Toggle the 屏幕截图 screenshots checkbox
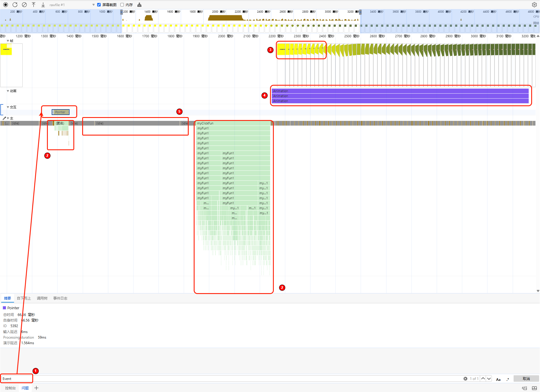Image resolution: width=540 pixels, height=392 pixels. (99, 5)
